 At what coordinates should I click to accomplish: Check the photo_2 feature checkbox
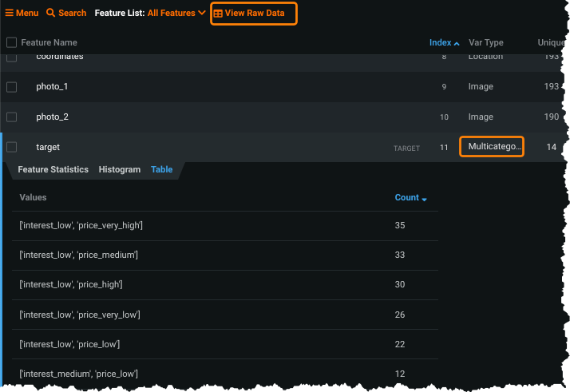pos(11,117)
